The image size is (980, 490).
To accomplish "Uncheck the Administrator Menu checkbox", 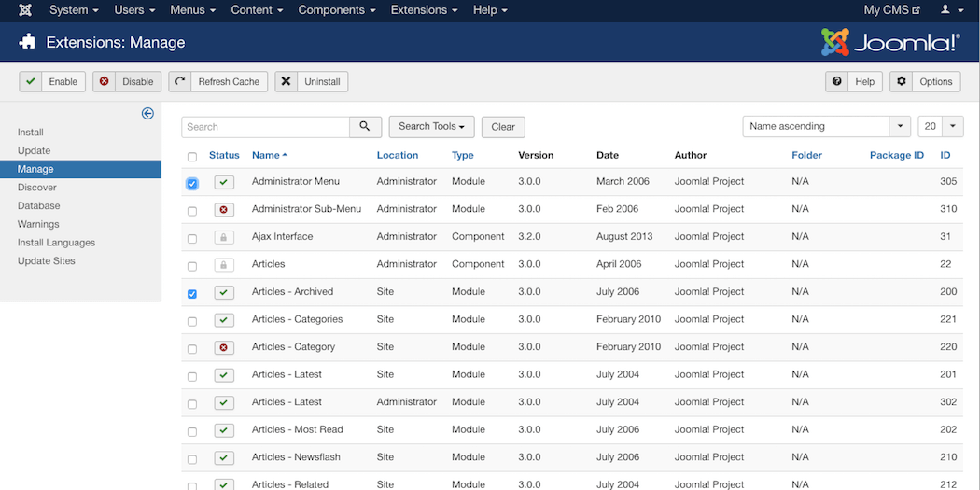I will (x=192, y=184).
